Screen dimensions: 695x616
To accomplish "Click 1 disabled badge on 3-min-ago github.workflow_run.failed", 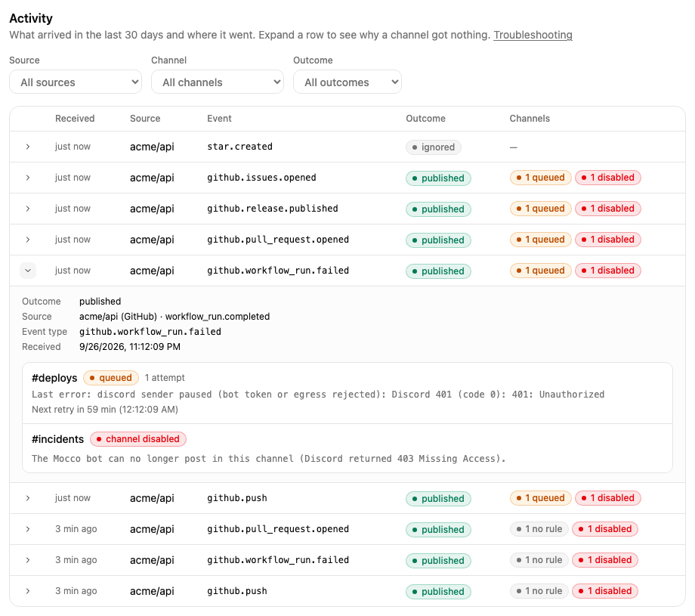I will (605, 560).
